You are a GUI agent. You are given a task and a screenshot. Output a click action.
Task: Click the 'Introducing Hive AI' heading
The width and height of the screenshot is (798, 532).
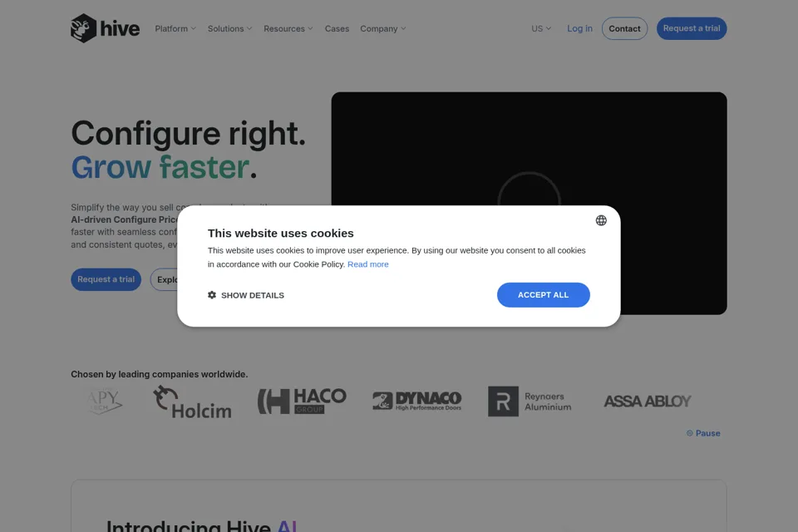click(201, 525)
